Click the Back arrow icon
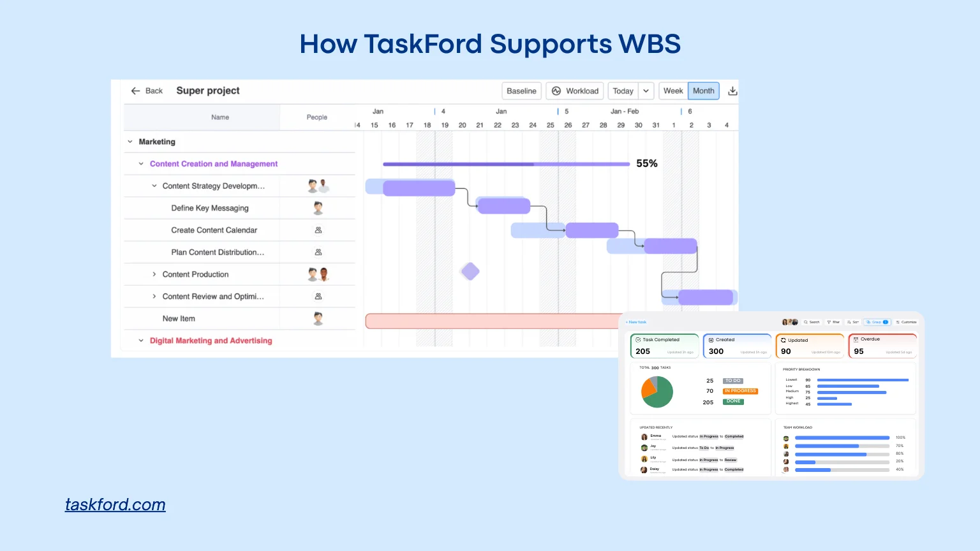 click(x=135, y=91)
